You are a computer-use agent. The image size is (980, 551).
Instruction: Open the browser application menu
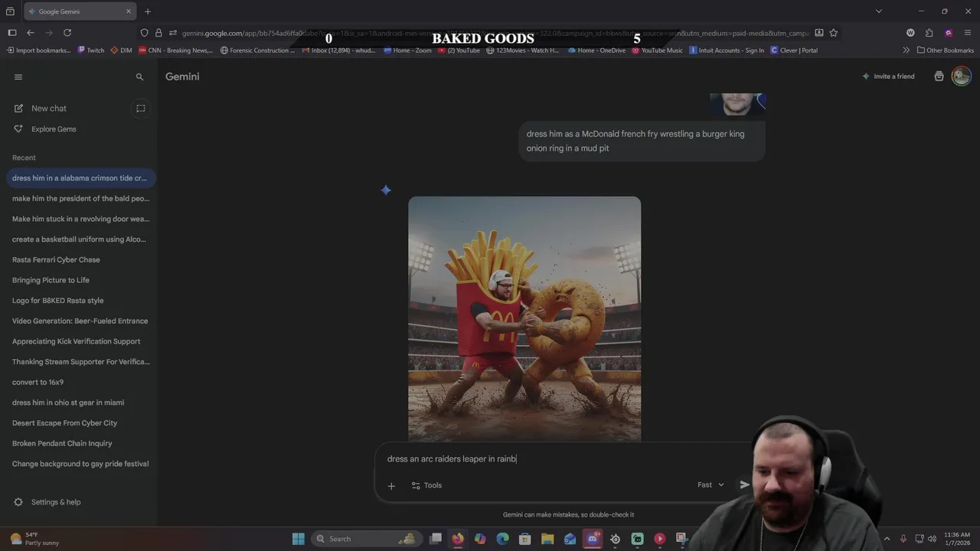pos(968,33)
